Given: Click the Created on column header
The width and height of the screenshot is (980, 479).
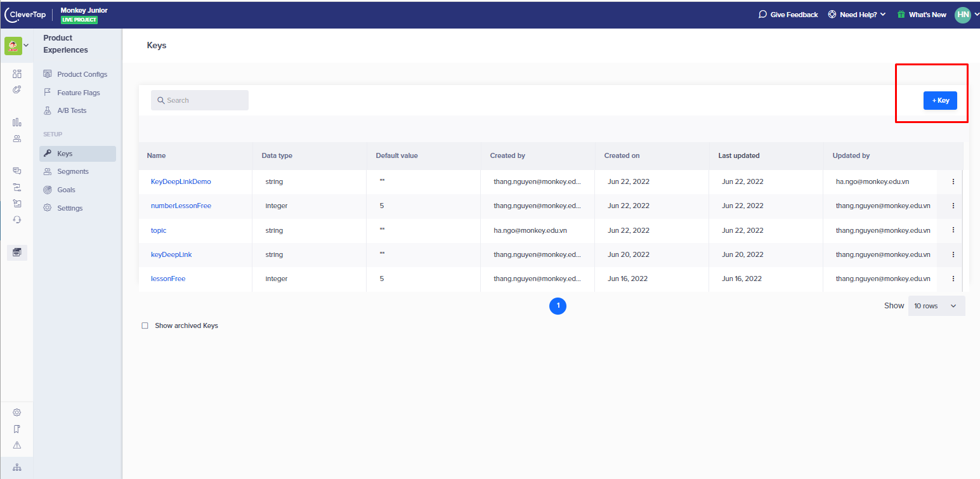Looking at the screenshot, I should click(x=622, y=155).
